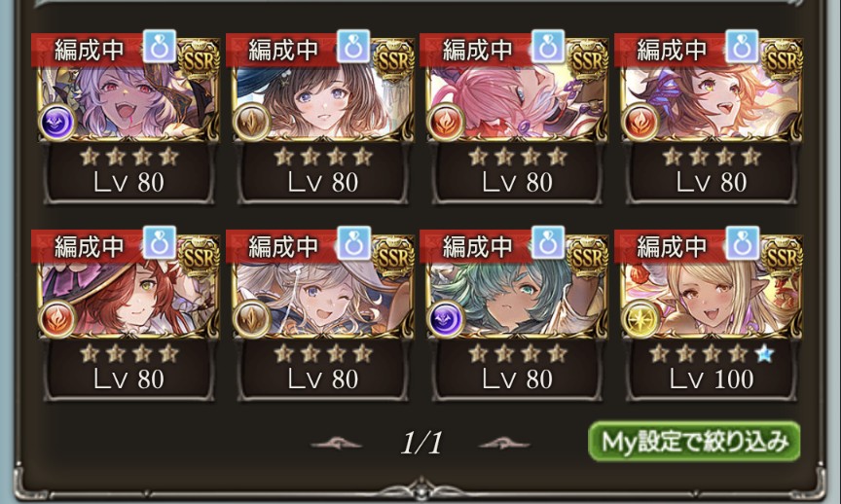The height and width of the screenshot is (504, 841).
Task: Click the 1/1 page indicator
Action: point(421,444)
